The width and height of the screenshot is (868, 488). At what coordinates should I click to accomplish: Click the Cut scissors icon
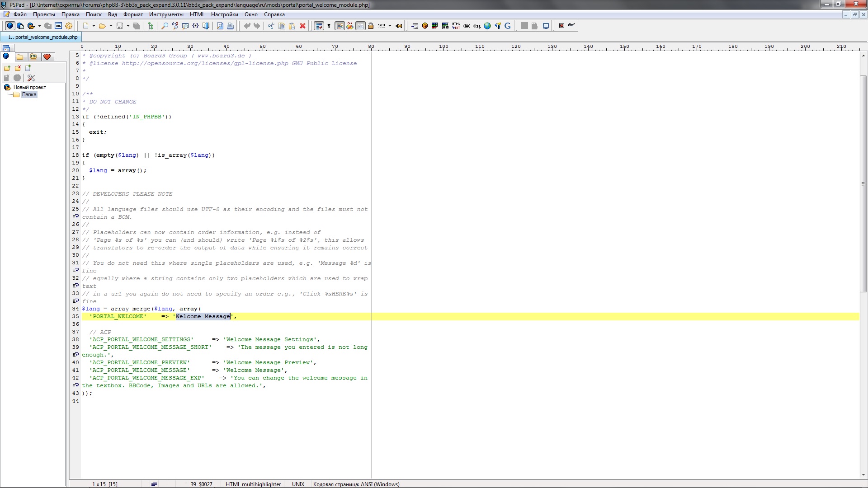point(271,26)
